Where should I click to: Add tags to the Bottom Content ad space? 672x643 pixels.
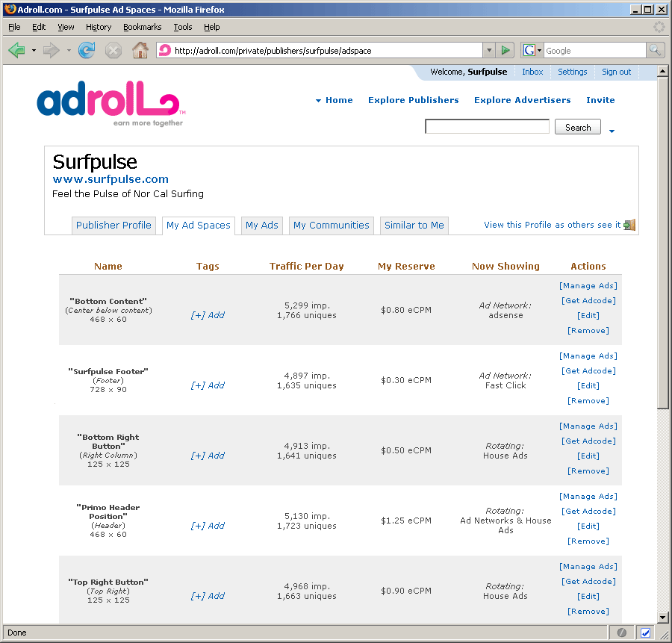208,315
